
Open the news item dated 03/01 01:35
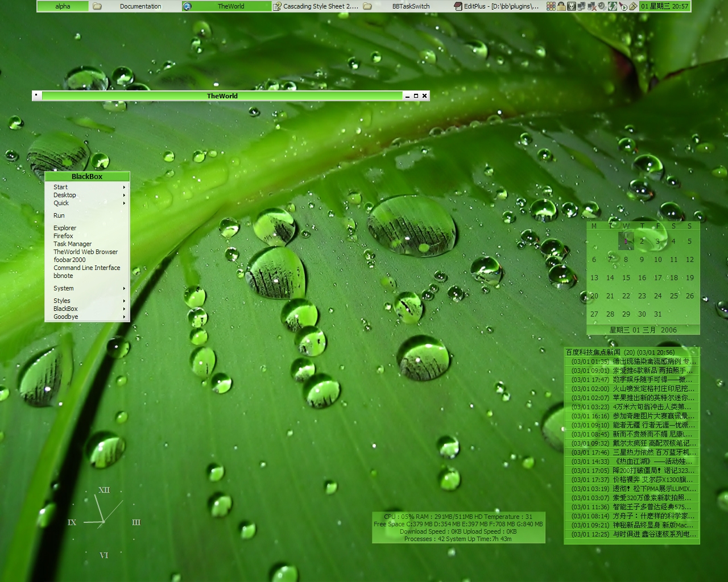[x=631, y=361]
